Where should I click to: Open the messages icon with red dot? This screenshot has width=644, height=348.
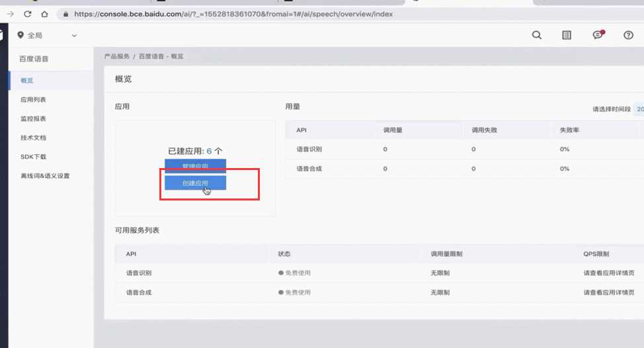(598, 35)
